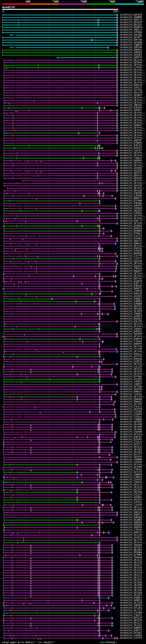This screenshot has width=146, height=644.
Task: Click the query end position label 496
Action: (115, 11)
